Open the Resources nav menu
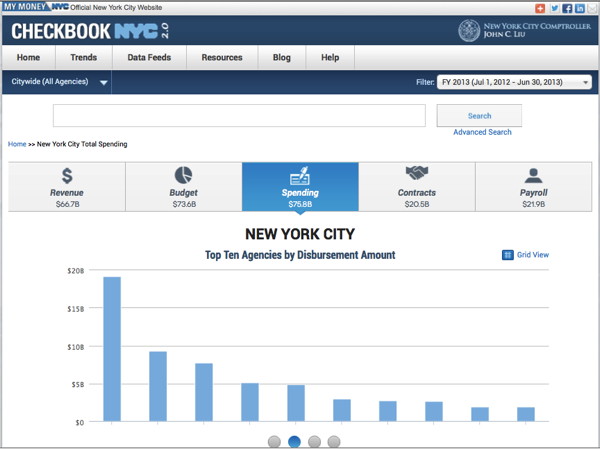Viewport: 600px width, 449px height. 222,57
